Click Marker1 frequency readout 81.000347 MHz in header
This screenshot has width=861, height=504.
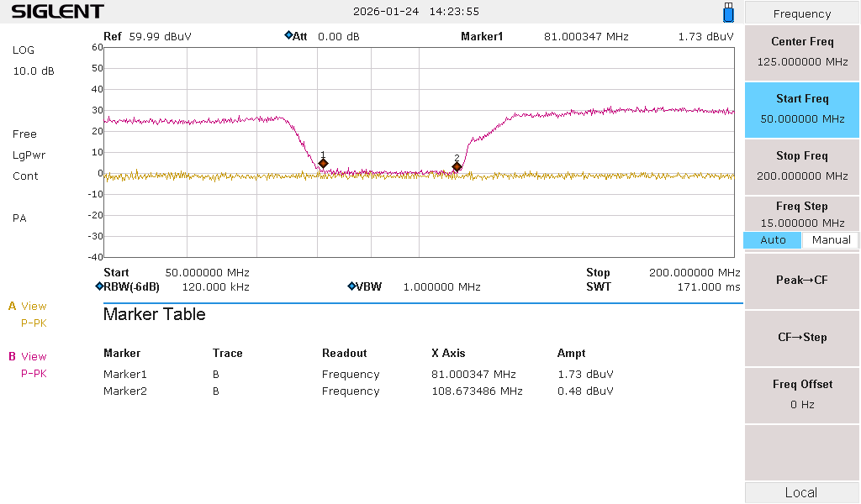pyautogui.click(x=586, y=37)
